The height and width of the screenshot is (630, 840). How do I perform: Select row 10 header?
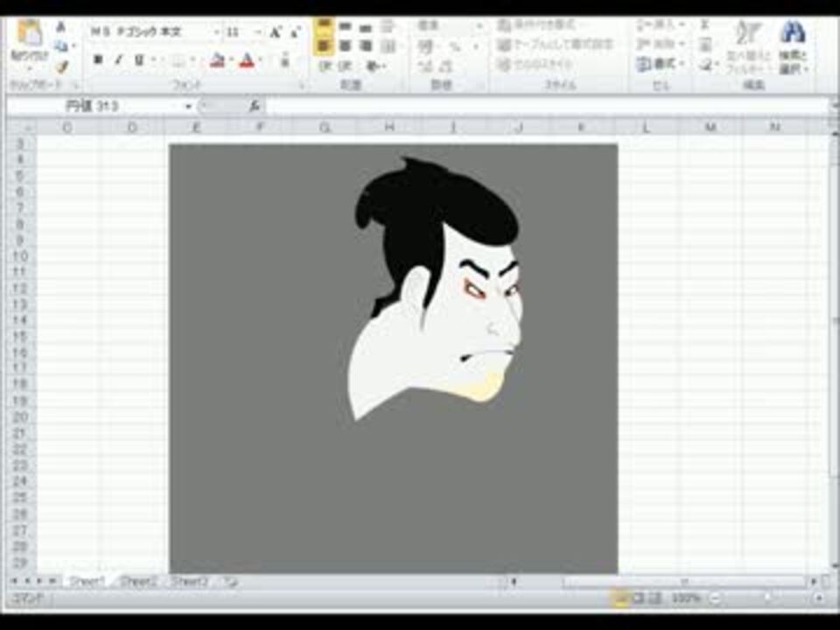20,256
